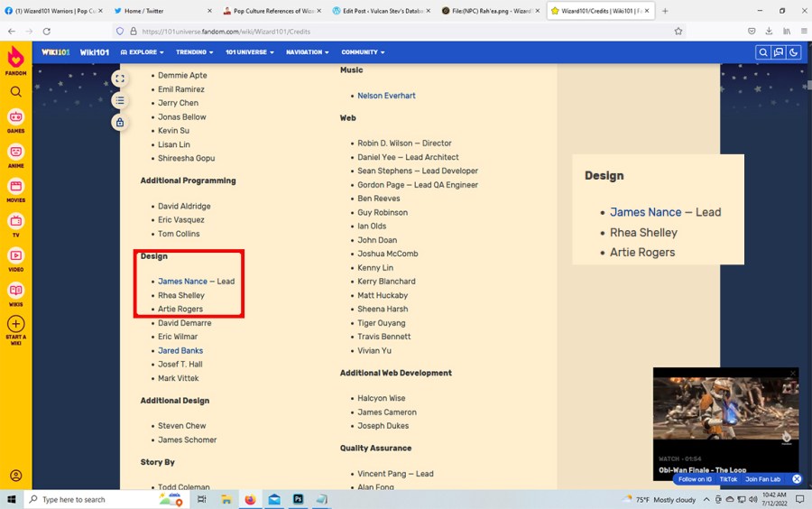Viewport: 812px width, 509px height.
Task: Open the Games section in sidebar
Action: coord(15,120)
